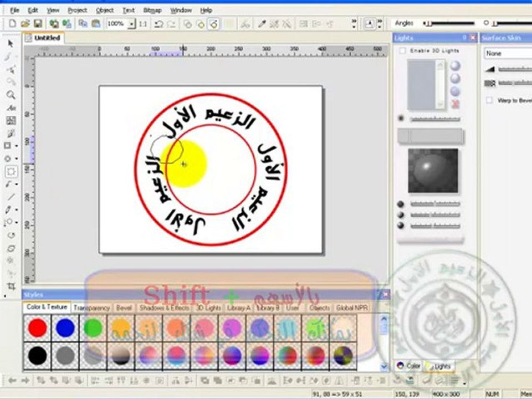Open the Bitmap menu

[x=152, y=10]
